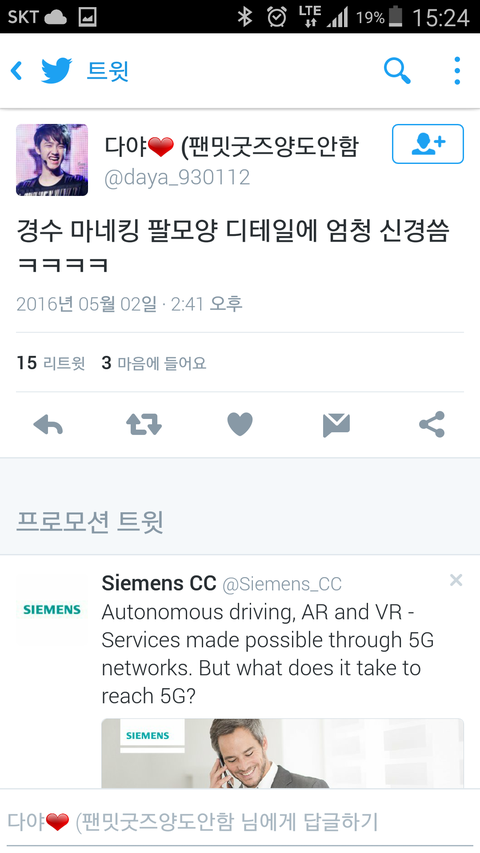This screenshot has width=480, height=853.
Task: Reply to the tweet using arrow icon
Action: pos(48,424)
